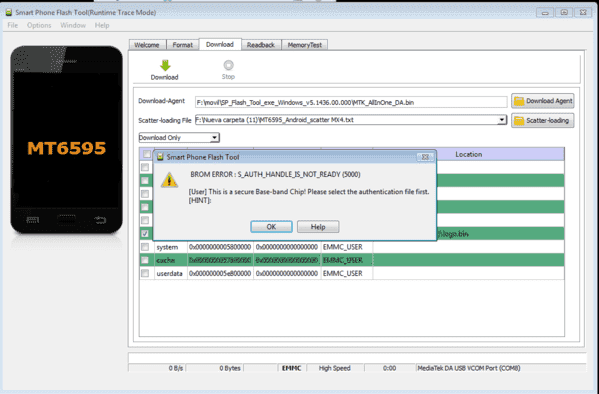Viewport: 599px width, 394px height.
Task: Click Help in the error dialog
Action: point(318,227)
